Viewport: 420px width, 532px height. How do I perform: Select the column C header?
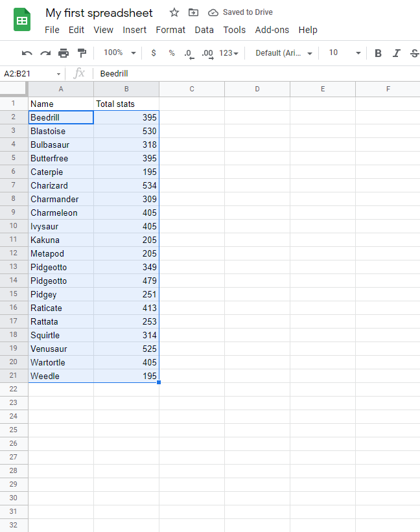[x=192, y=89]
